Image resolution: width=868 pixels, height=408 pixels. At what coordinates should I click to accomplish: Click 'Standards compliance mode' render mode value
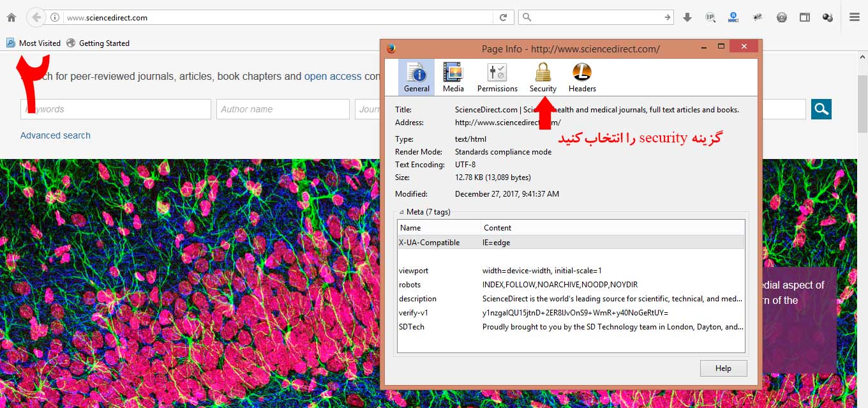click(503, 152)
